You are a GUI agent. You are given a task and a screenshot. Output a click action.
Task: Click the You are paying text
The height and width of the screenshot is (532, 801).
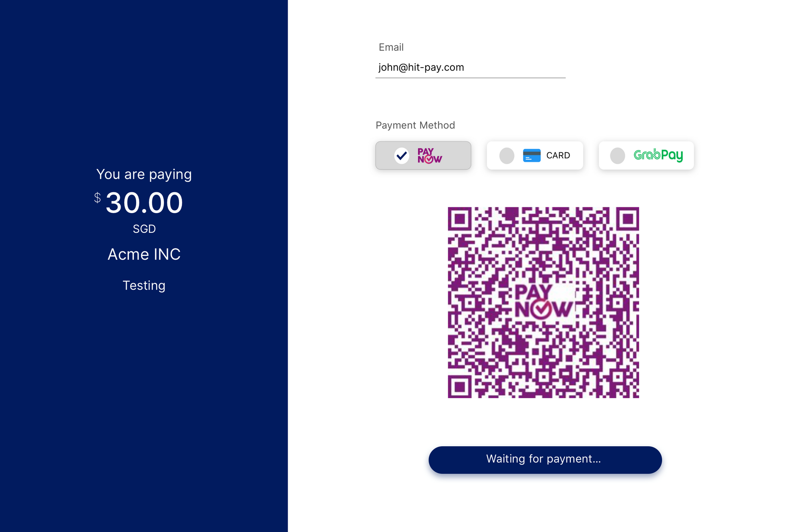[144, 174]
